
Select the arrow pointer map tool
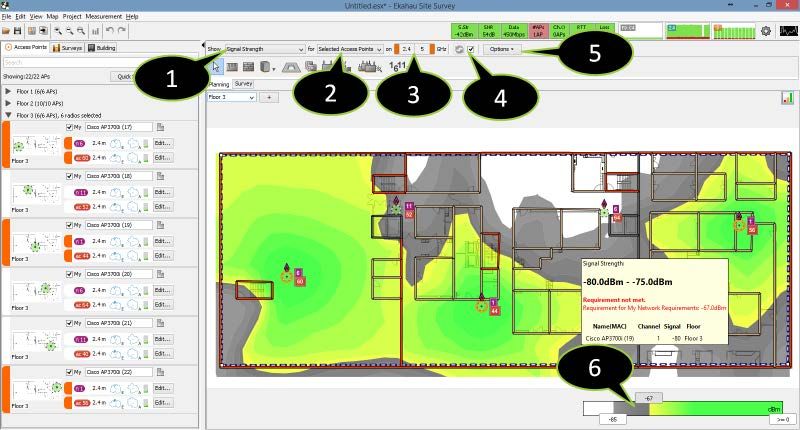[217, 66]
